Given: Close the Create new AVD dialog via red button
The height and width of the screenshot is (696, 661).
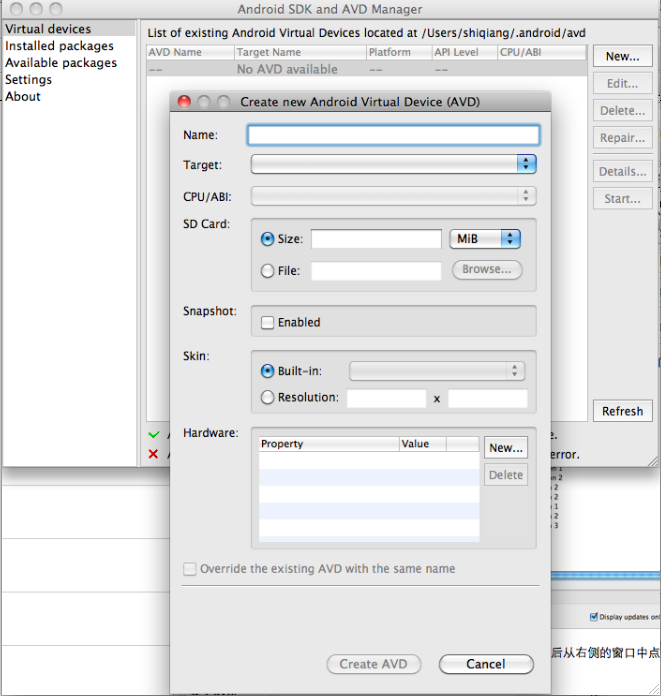Looking at the screenshot, I should 184,102.
